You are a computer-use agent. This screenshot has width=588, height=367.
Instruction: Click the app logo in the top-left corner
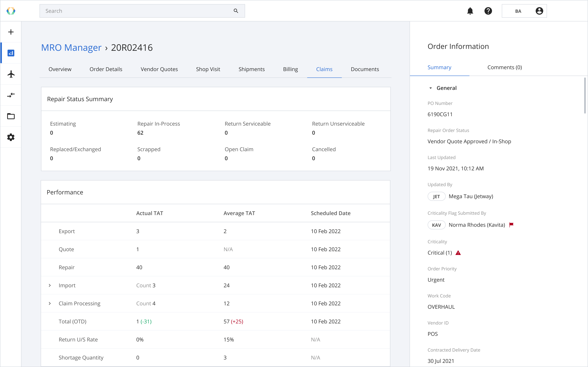(x=11, y=11)
